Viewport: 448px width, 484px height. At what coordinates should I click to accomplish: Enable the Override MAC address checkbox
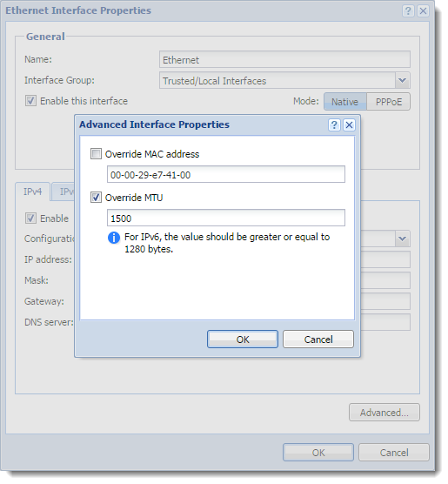(x=97, y=155)
